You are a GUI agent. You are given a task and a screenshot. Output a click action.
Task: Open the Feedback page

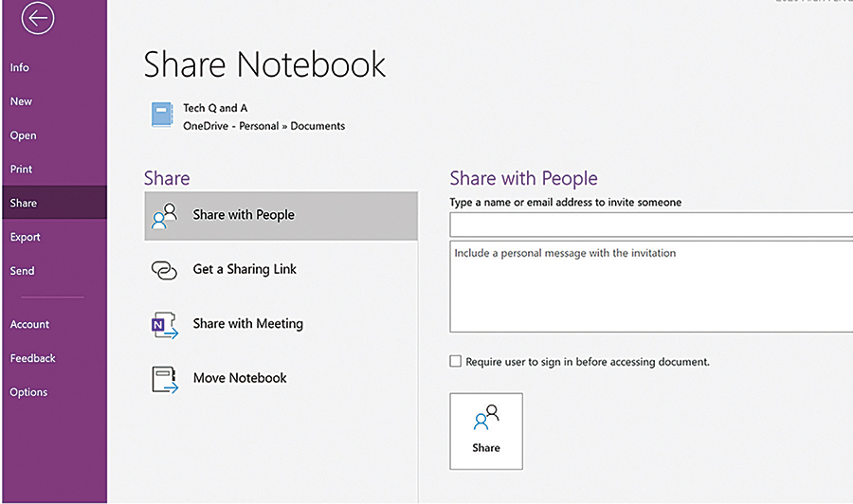coord(33,358)
